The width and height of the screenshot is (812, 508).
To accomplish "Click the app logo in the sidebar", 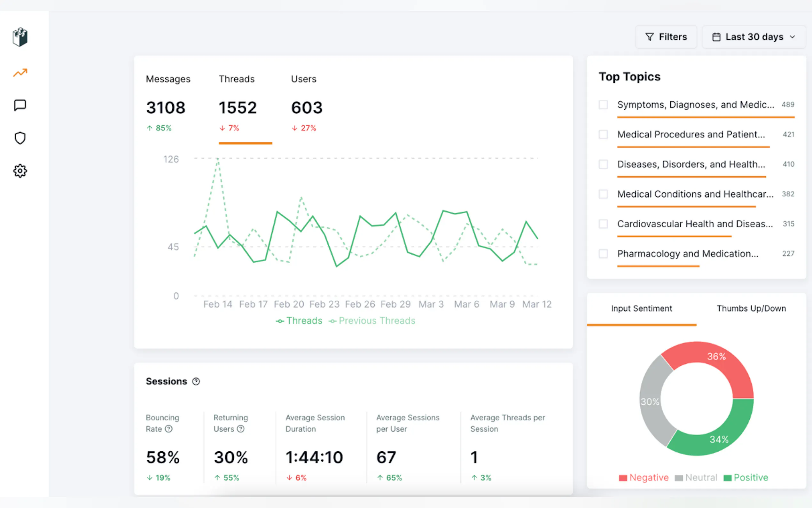I will pos(20,37).
